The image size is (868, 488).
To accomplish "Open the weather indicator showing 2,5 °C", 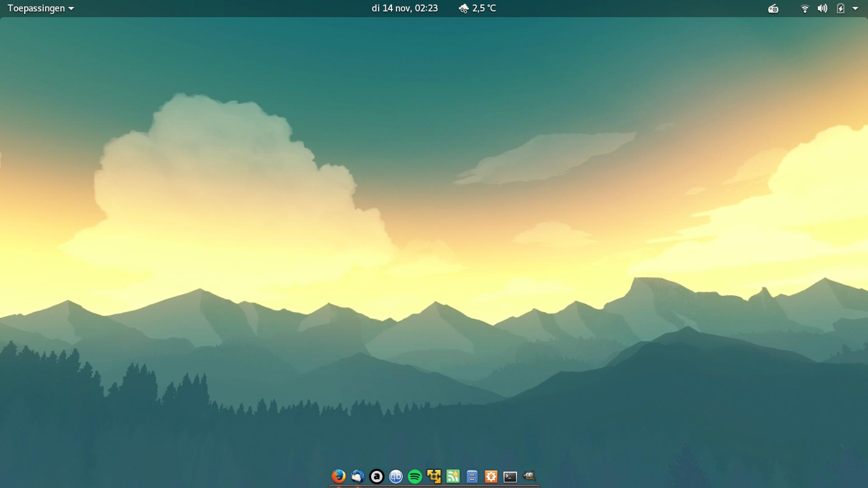I will pyautogui.click(x=477, y=8).
